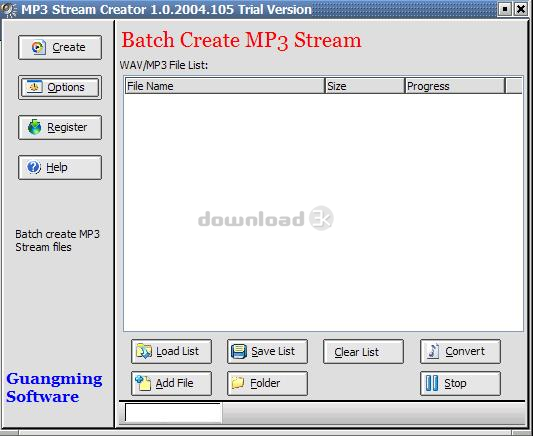This screenshot has height=436, width=533.
Task: Click the Size column header
Action: (x=365, y=86)
